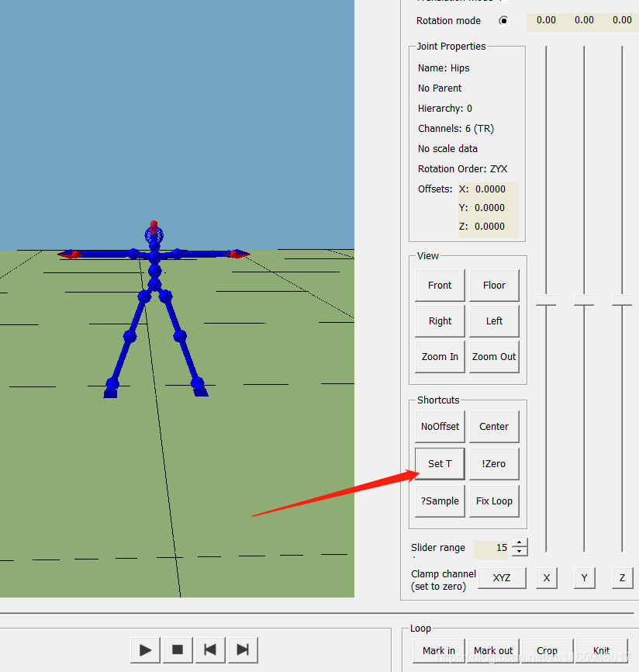Click the second rotation slider handle
Image resolution: width=639 pixels, height=672 pixels.
point(584,300)
